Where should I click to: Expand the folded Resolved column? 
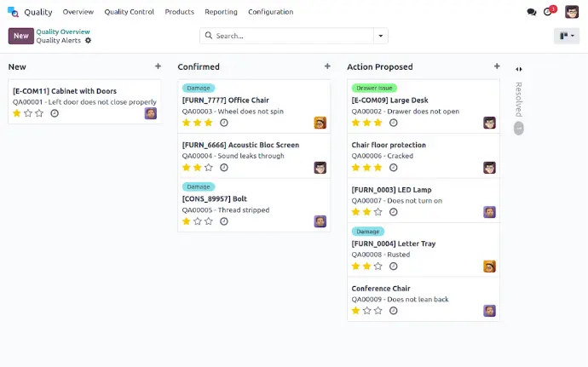tap(519, 69)
